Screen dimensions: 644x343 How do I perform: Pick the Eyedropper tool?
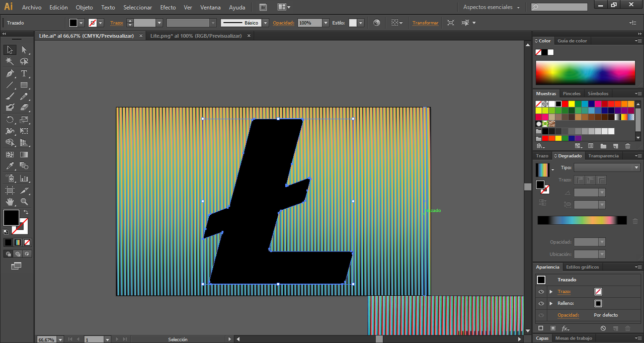click(x=10, y=166)
